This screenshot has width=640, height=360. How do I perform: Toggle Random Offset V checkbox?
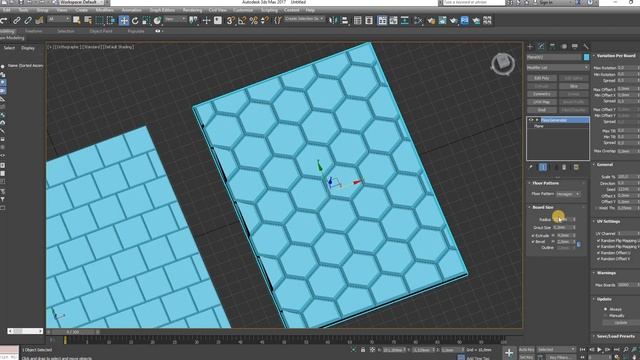point(598,259)
